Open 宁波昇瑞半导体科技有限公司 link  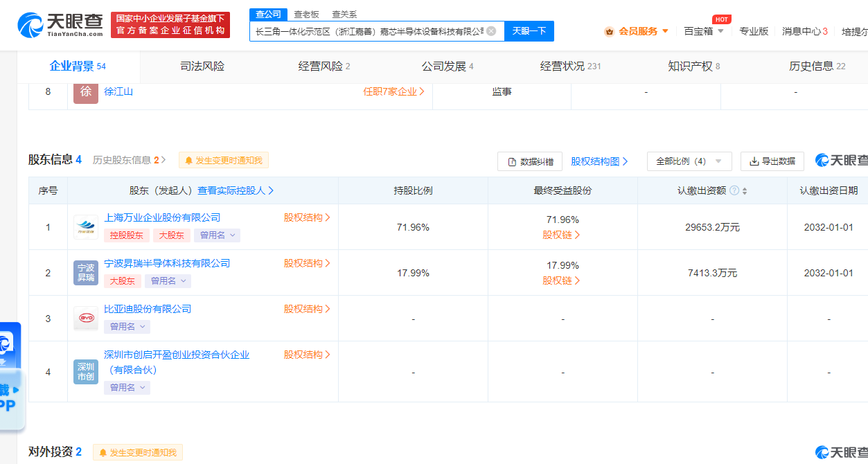pyautogui.click(x=167, y=263)
